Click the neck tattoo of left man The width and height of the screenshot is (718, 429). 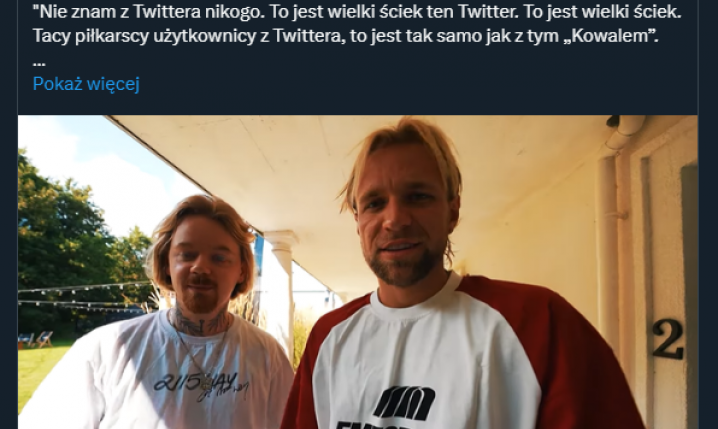pyautogui.click(x=200, y=322)
